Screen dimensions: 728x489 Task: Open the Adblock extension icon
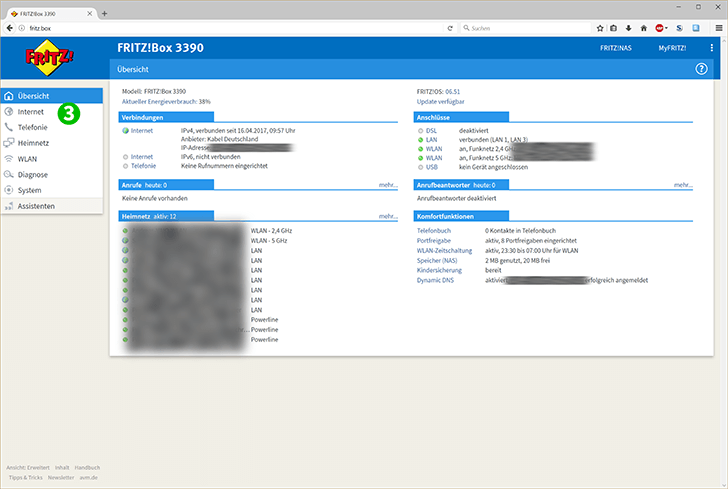pos(661,28)
